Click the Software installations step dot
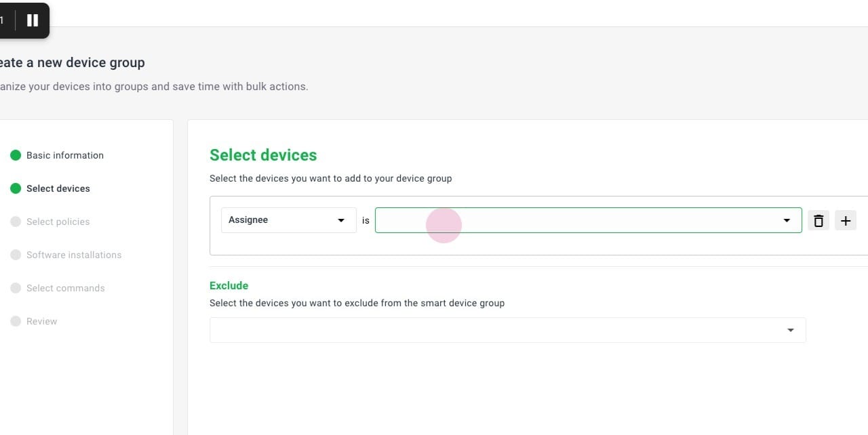Screen dimensions: 868x435 [x=16, y=255]
